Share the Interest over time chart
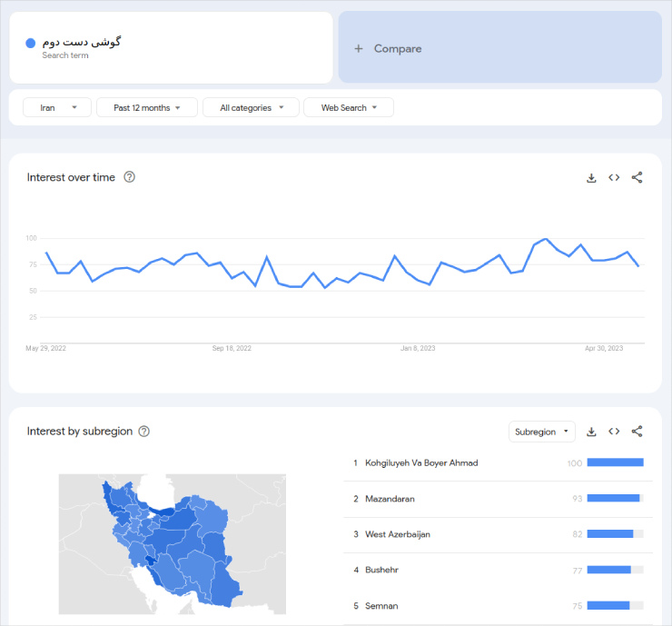Screen dimensions: 672x626 (637, 178)
